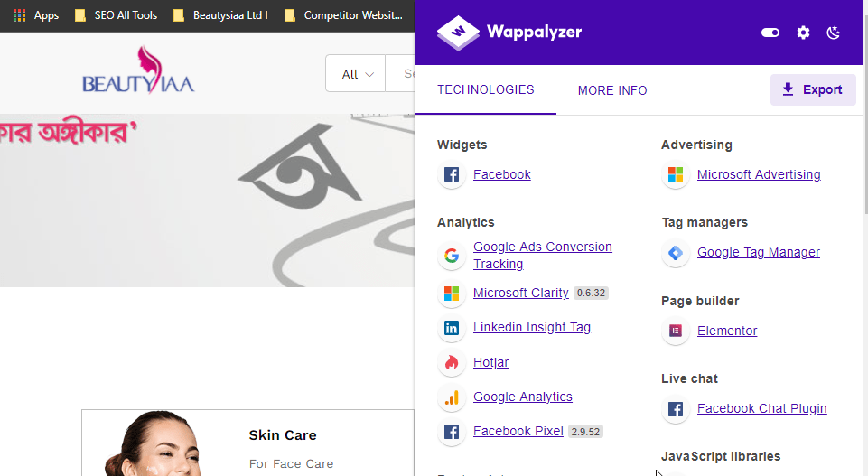Click the Skin Care category title
Screen dimensions: 868x476
point(283,435)
